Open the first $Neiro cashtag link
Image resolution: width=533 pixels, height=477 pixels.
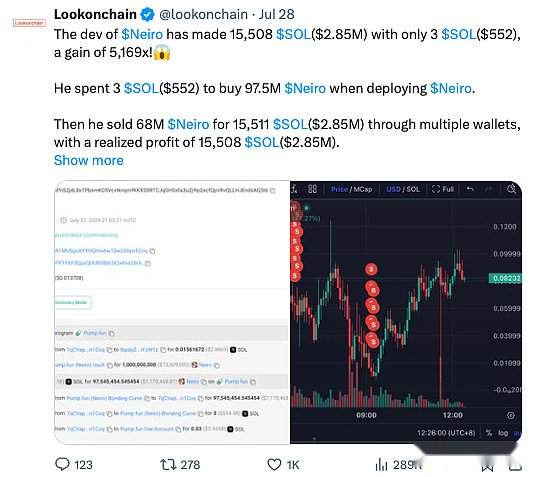[x=142, y=34]
